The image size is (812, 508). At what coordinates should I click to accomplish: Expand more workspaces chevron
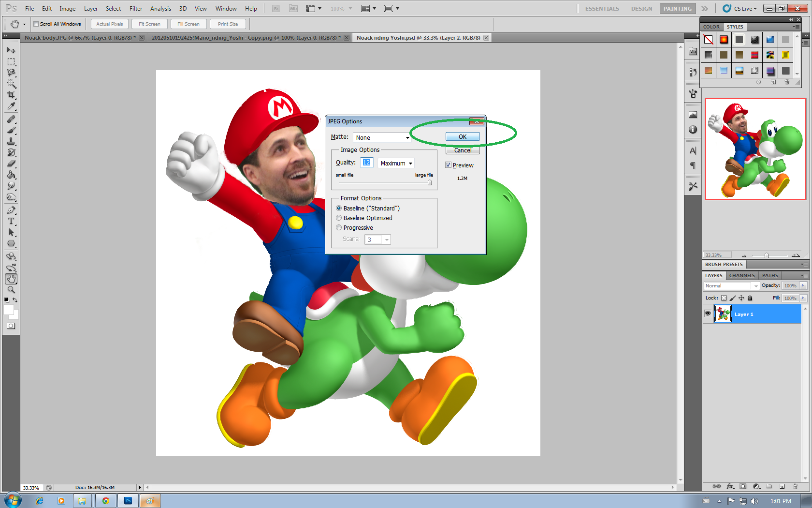(705, 8)
